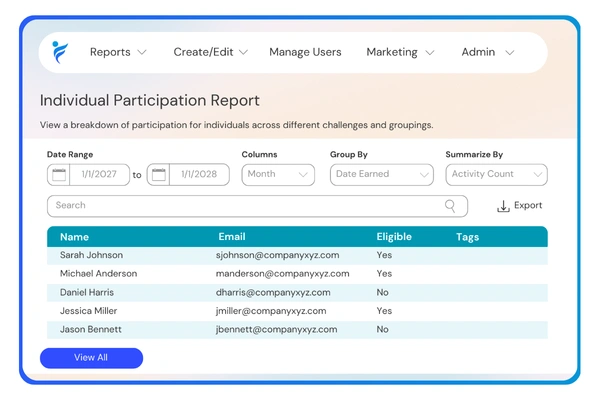Select the Jessica Miller row name
This screenshot has width=600, height=400.
(88, 311)
